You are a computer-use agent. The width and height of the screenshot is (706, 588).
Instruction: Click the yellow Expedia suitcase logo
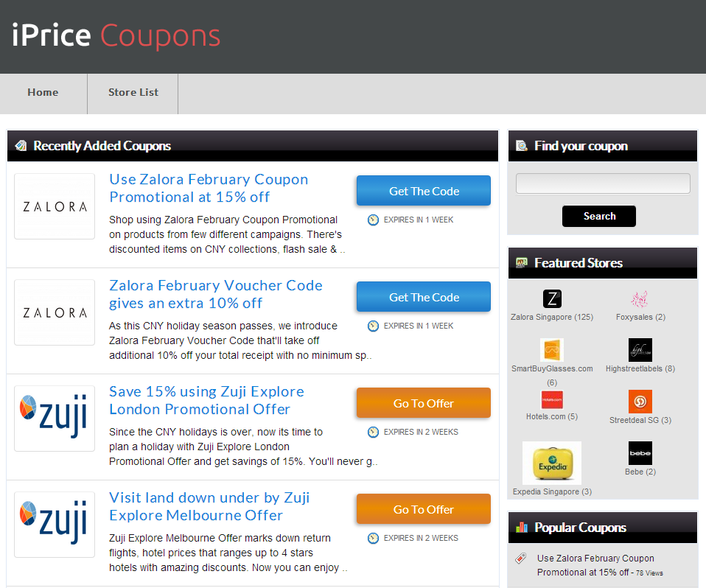tap(552, 463)
